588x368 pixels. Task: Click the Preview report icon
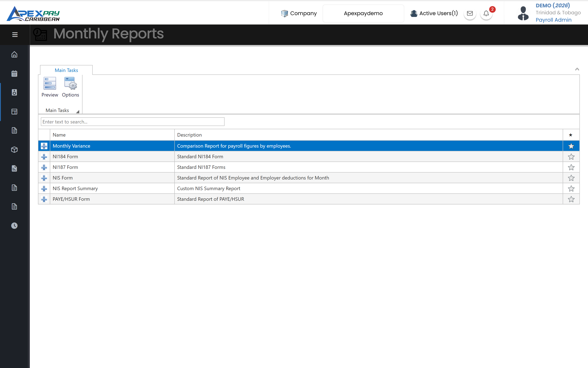coord(50,83)
